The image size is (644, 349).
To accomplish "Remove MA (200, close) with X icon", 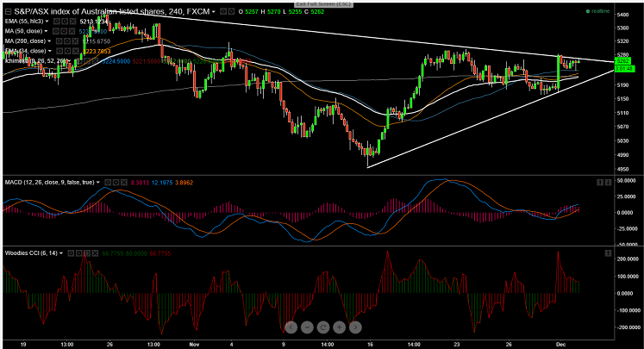I will tap(76, 41).
